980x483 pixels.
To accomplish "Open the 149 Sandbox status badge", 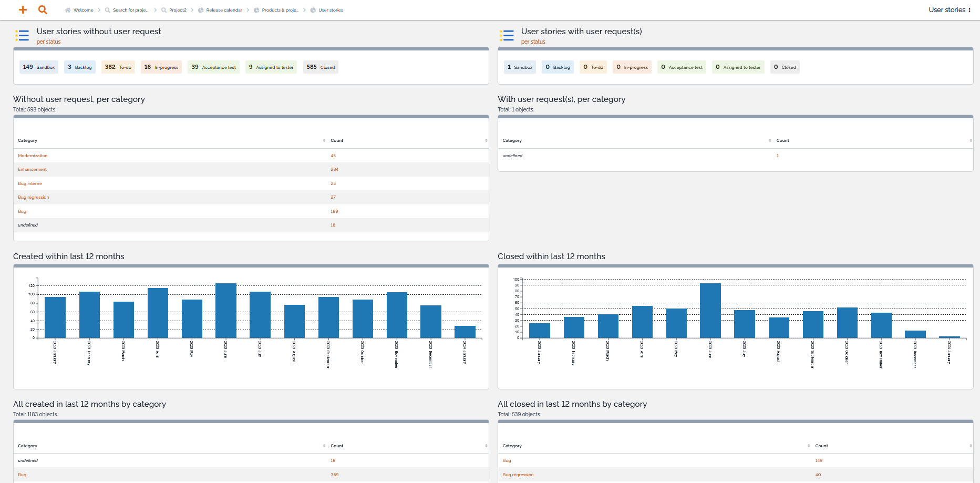I will [x=39, y=67].
